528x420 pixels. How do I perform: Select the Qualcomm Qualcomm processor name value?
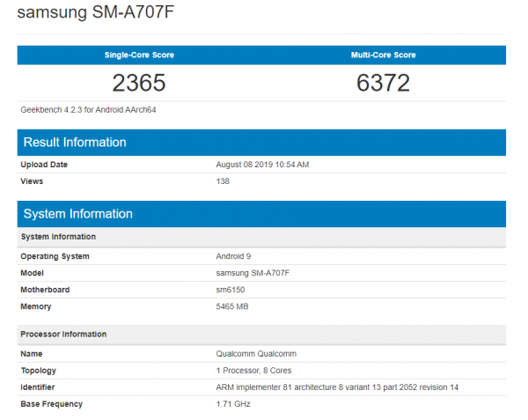[256, 354]
